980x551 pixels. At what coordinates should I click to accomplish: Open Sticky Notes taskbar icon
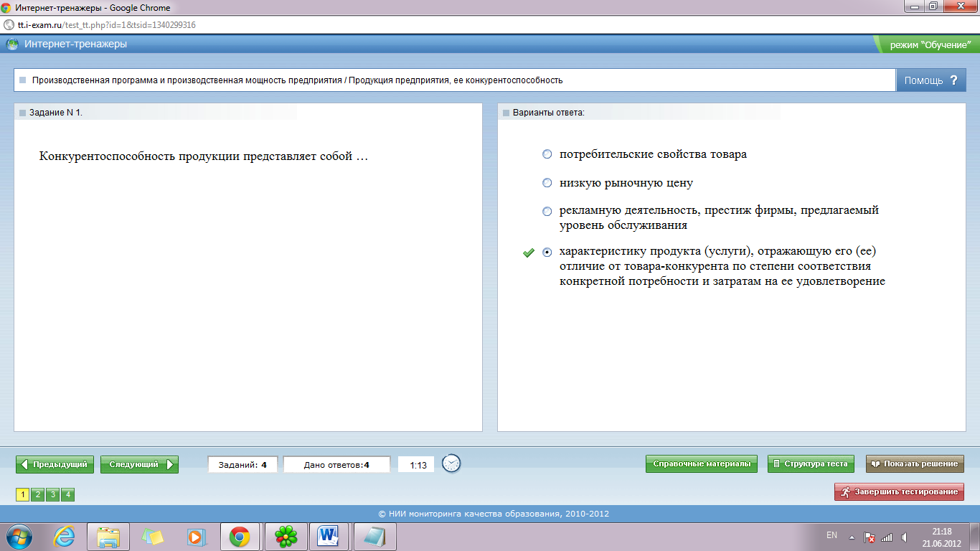point(152,536)
